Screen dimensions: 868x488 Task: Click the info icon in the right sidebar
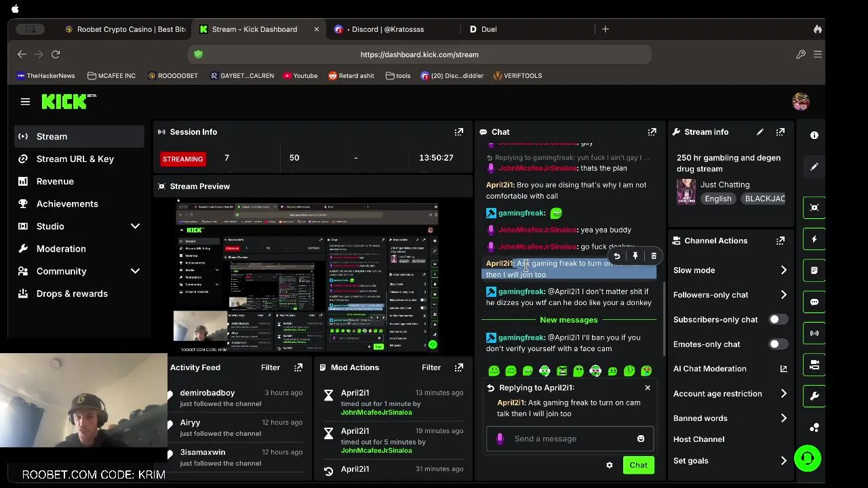814,135
